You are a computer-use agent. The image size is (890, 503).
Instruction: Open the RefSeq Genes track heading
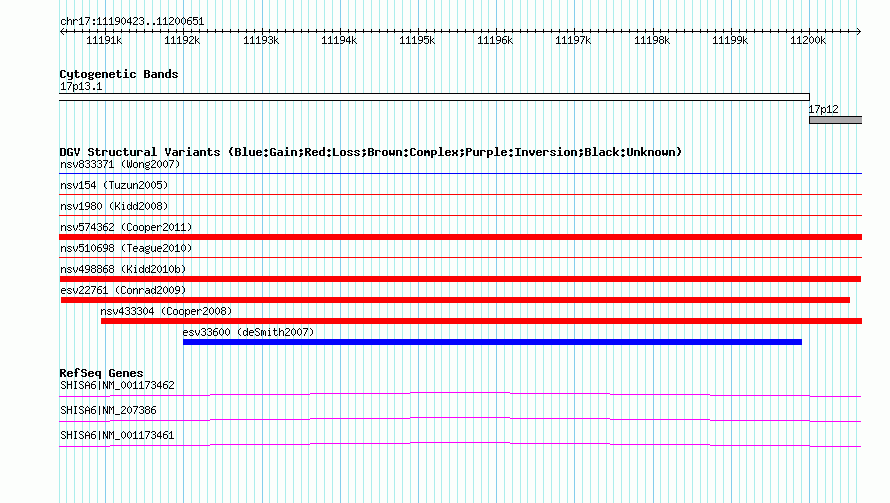tap(101, 374)
